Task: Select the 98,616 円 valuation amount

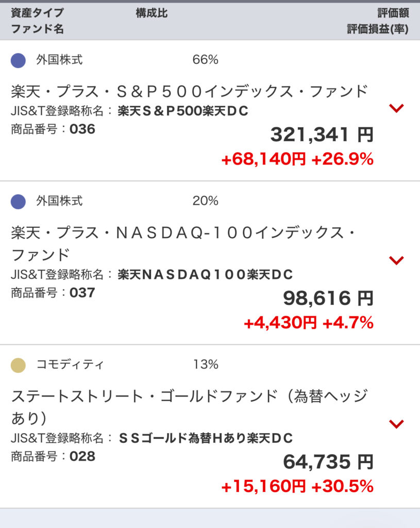Action: coord(328,298)
